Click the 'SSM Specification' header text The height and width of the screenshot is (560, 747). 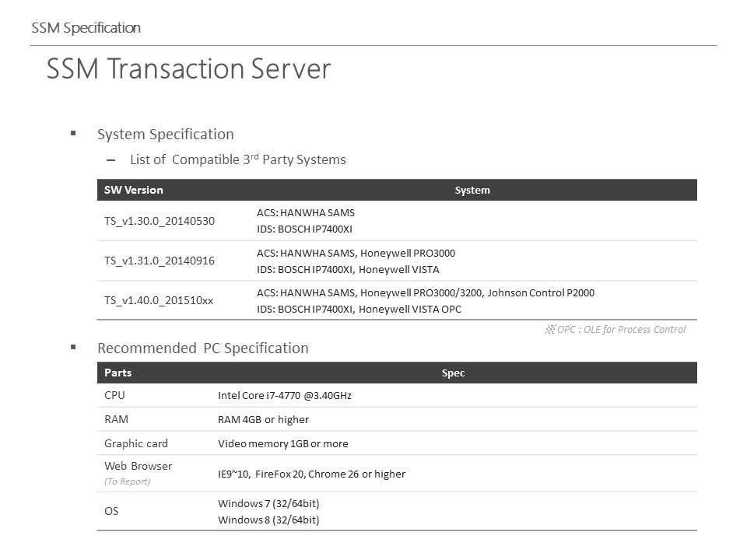[86, 28]
